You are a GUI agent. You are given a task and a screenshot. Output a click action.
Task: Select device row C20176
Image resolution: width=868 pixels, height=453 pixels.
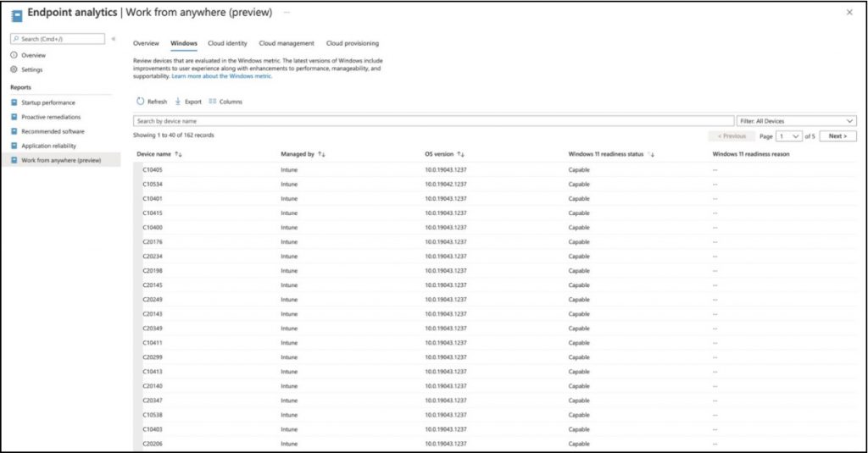tap(494, 241)
